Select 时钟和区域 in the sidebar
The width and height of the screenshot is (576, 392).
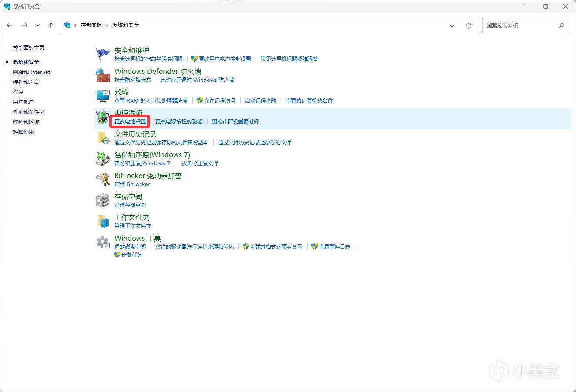[x=26, y=122]
